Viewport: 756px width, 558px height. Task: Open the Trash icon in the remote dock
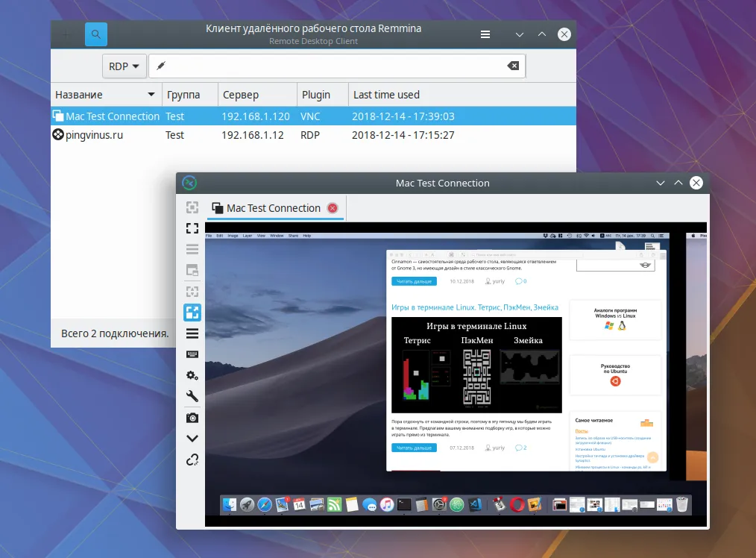[682, 504]
